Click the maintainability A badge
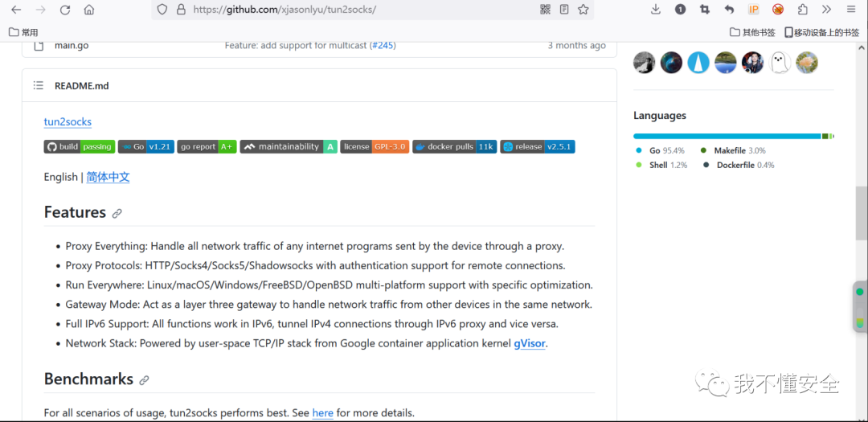868x422 pixels. (289, 147)
